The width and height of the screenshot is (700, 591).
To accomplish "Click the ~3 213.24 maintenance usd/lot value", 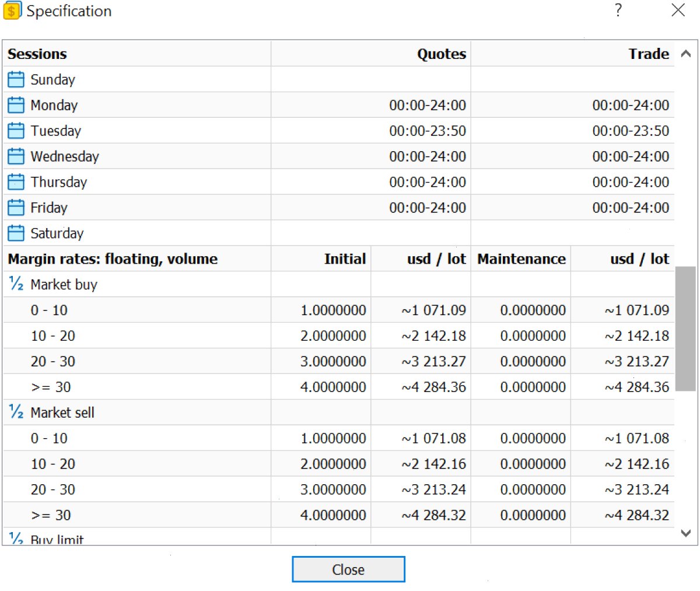I will pyautogui.click(x=636, y=490).
